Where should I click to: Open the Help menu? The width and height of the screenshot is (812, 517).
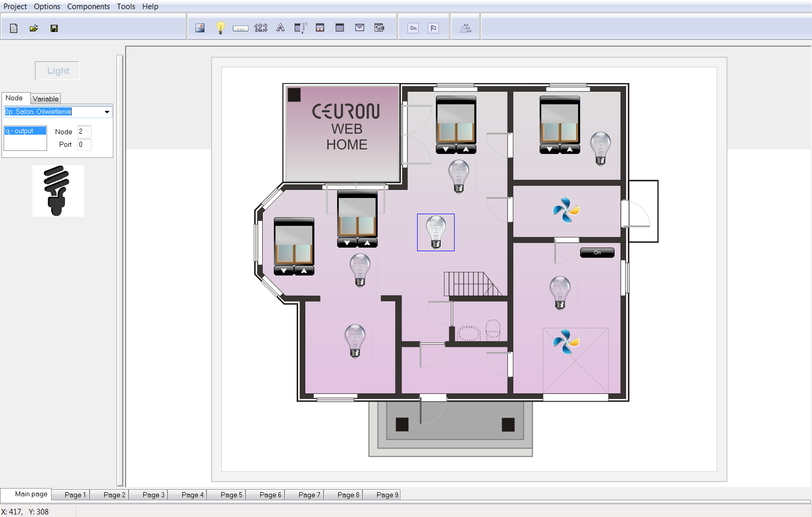[150, 7]
